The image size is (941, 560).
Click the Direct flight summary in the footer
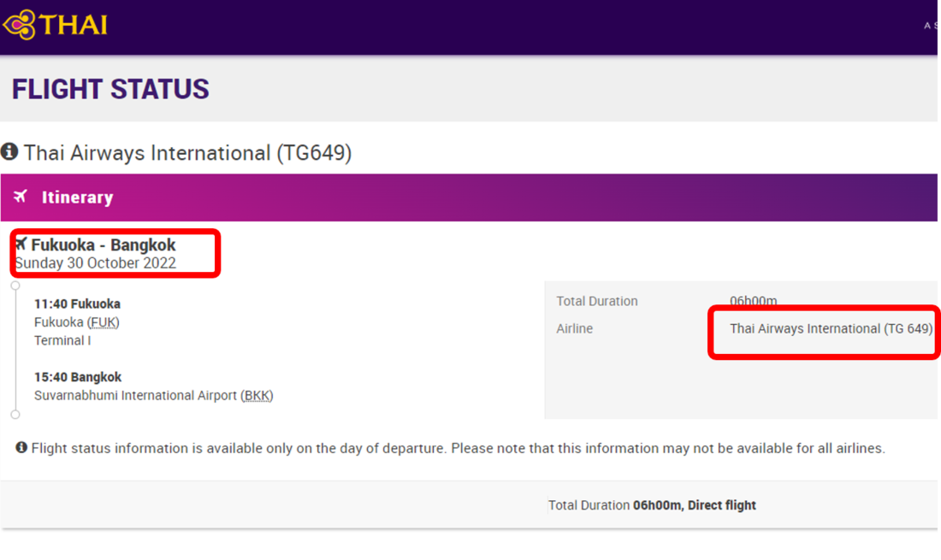(721, 505)
